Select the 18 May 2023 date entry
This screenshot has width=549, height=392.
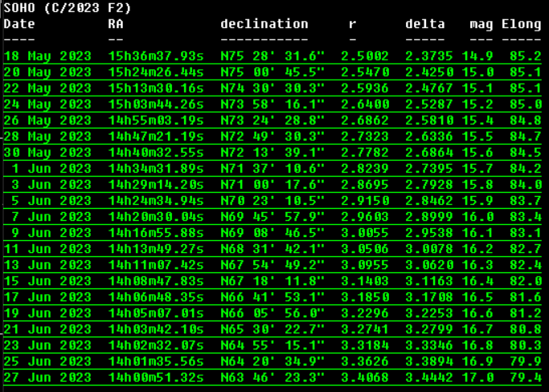coord(47,56)
